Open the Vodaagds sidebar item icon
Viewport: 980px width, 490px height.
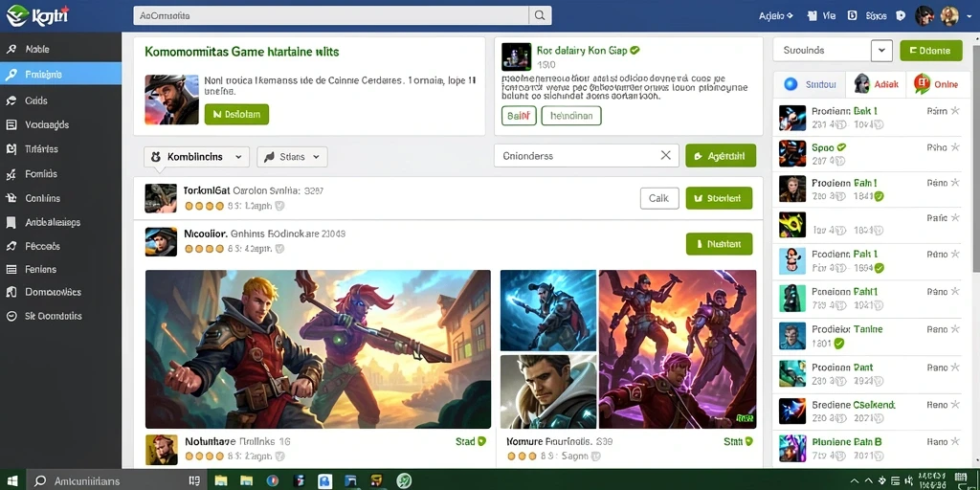pos(11,125)
